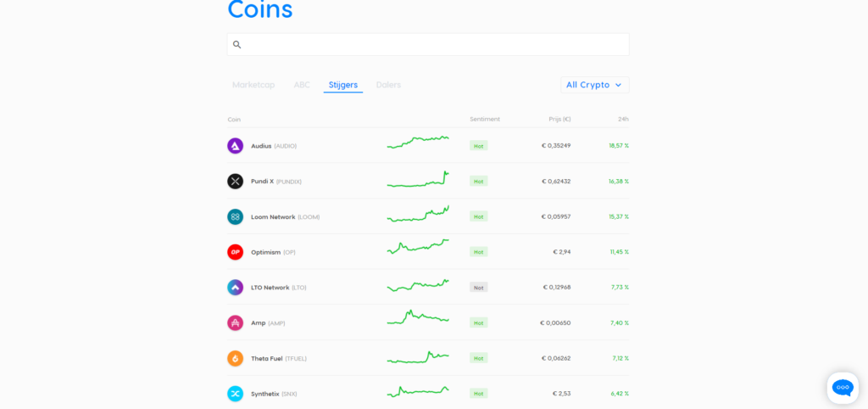The height and width of the screenshot is (409, 868).
Task: Open the Audius (AUDIO) coin link
Action: click(273, 146)
